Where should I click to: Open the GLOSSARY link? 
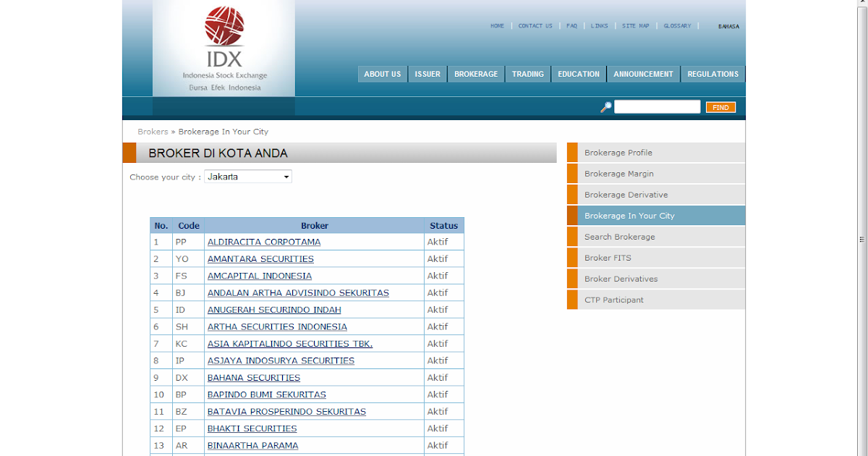pyautogui.click(x=678, y=26)
